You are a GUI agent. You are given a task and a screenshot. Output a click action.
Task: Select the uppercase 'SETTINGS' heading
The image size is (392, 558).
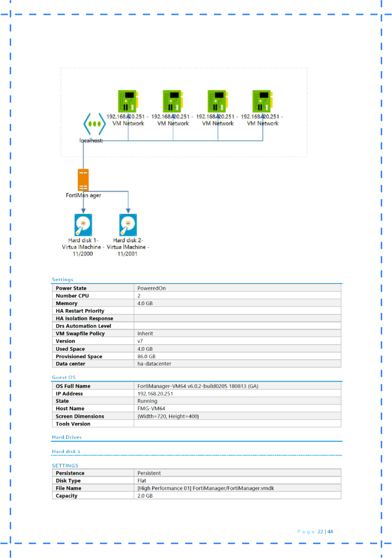click(x=65, y=466)
